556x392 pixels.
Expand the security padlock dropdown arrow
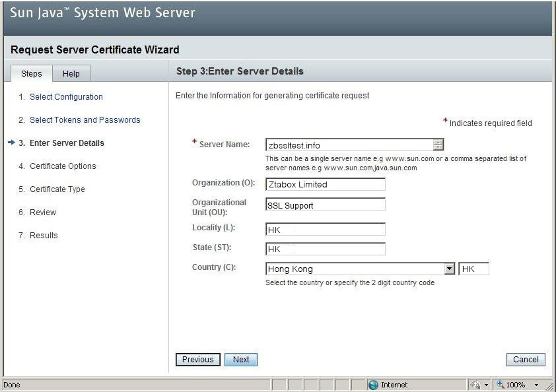[486, 385]
